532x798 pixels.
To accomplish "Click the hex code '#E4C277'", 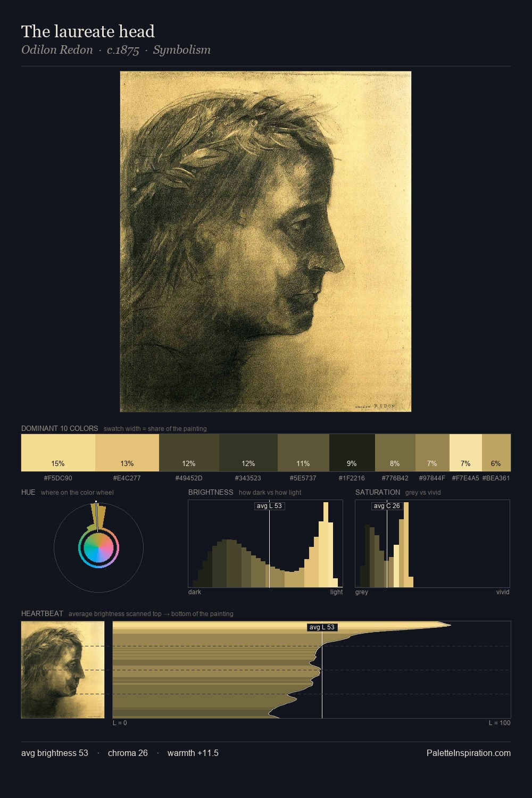I will pos(127,478).
